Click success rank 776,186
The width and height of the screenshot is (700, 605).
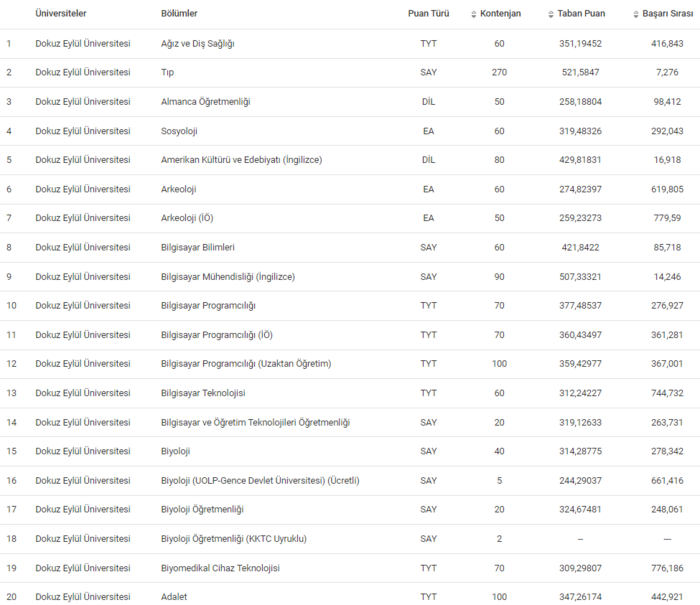667,568
